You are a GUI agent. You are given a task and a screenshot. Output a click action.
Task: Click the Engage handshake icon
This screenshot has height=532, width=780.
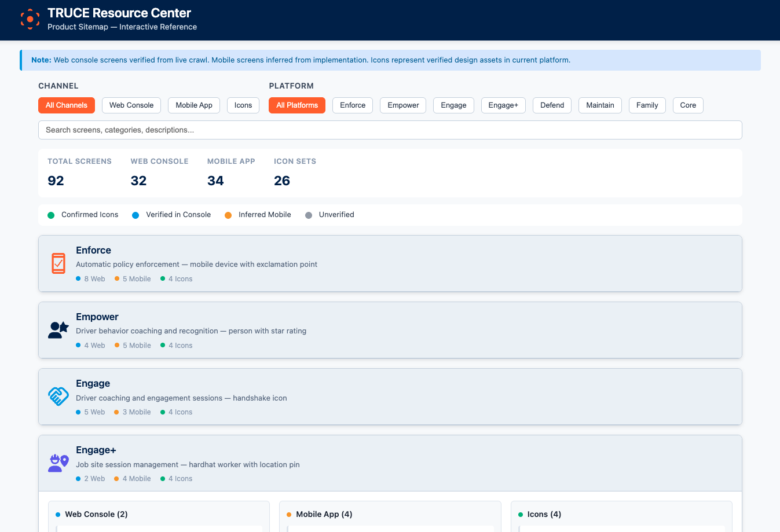tap(58, 397)
